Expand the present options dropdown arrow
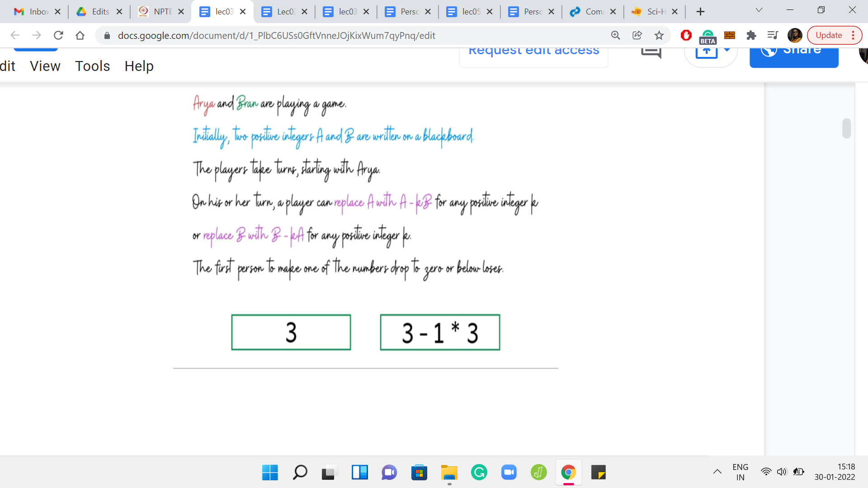The image size is (868, 488). click(x=727, y=50)
